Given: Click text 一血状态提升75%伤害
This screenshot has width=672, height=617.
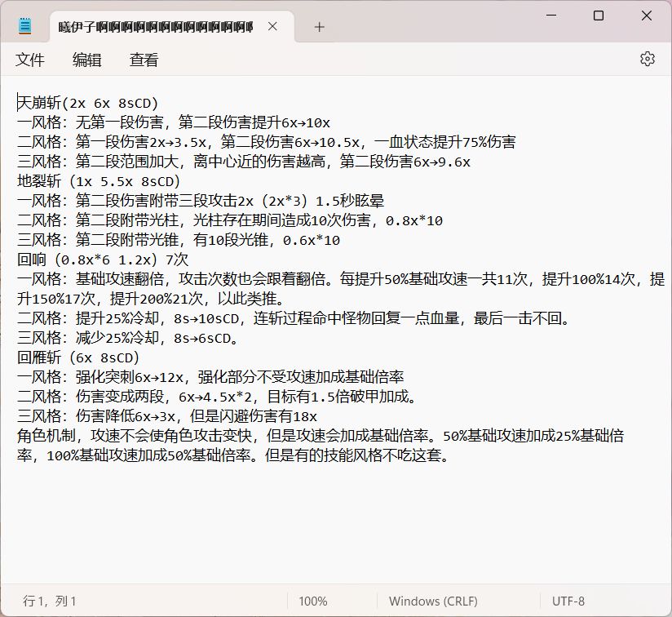Looking at the screenshot, I should (x=444, y=142).
